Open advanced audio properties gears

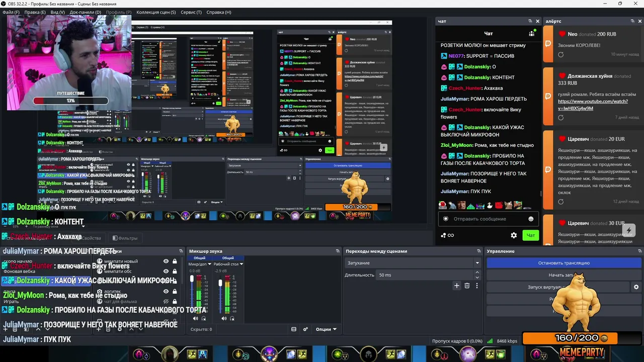305,329
